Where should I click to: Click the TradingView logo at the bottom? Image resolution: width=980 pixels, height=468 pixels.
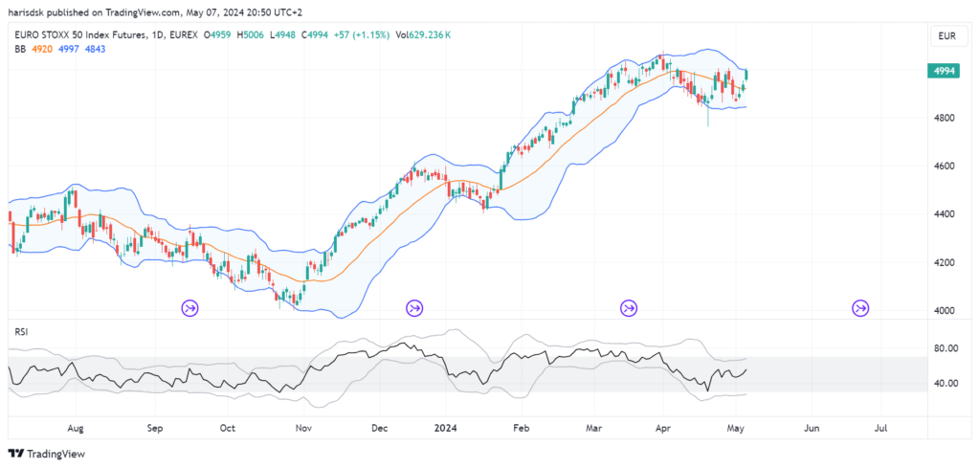click(47, 454)
